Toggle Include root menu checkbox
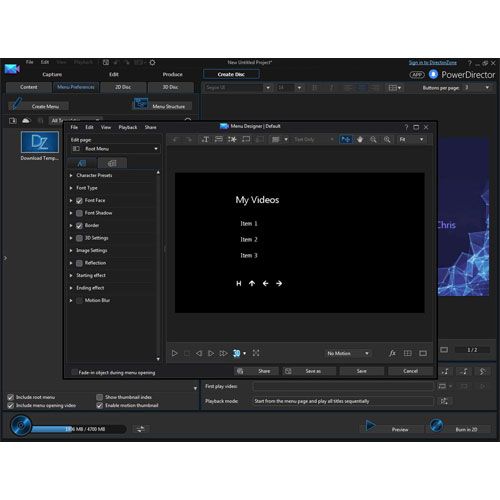Screen dimensions: 500x500 tap(11, 397)
